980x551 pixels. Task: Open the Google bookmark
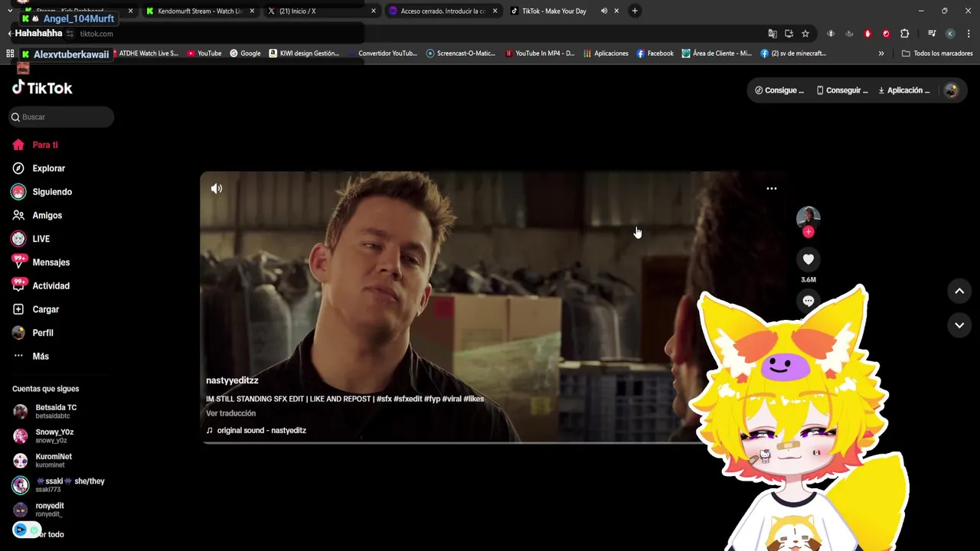click(246, 54)
